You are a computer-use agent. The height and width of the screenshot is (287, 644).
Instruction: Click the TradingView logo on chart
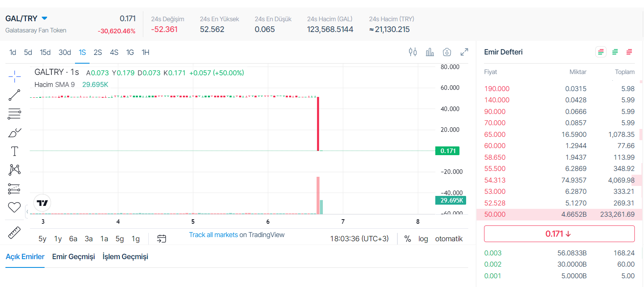tap(42, 203)
